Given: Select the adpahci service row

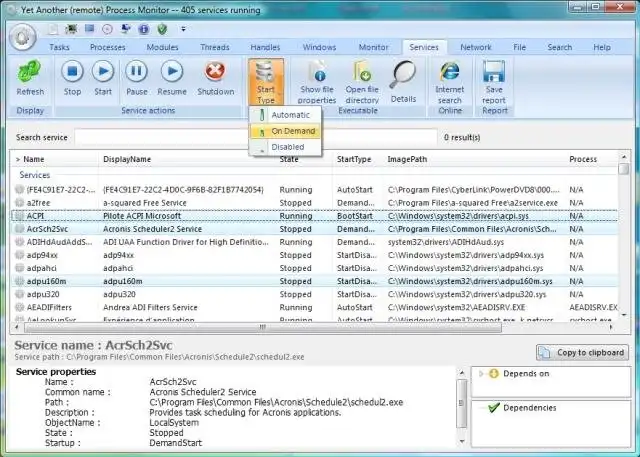Looking at the screenshot, I should (x=314, y=268).
